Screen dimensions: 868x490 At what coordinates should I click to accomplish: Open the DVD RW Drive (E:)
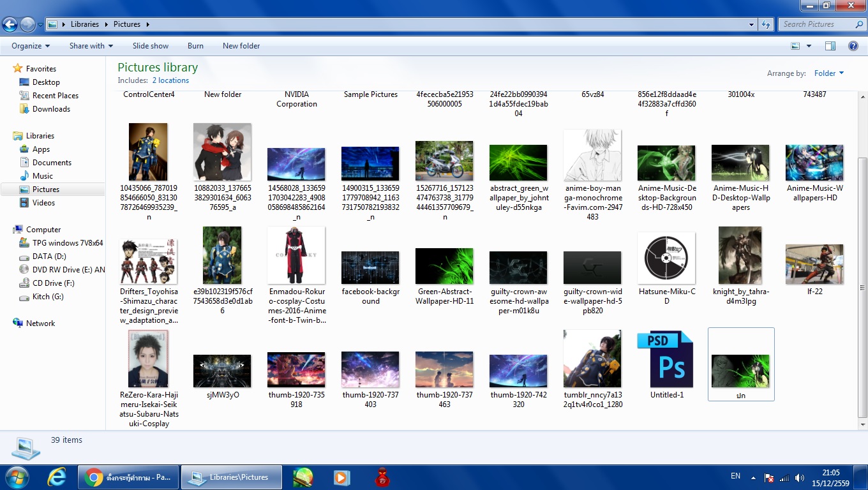pyautogui.click(x=63, y=270)
